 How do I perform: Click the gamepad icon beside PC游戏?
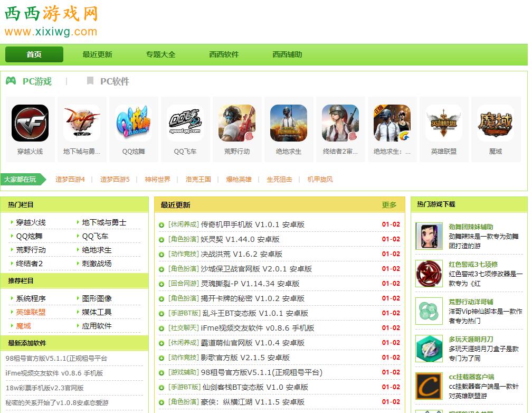(x=11, y=81)
